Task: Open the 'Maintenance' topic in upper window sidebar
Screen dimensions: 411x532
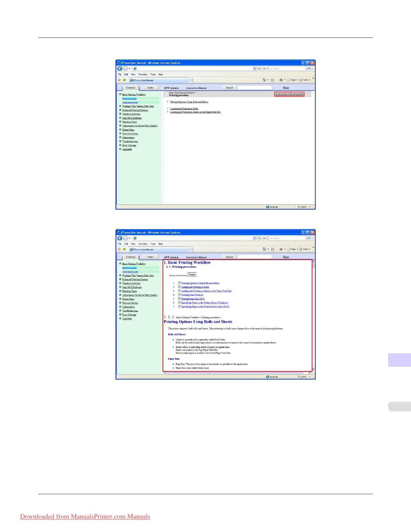Action: pos(128,137)
